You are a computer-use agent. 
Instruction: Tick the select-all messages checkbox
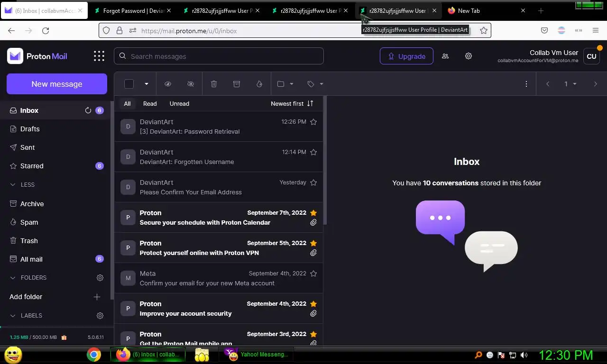(129, 84)
